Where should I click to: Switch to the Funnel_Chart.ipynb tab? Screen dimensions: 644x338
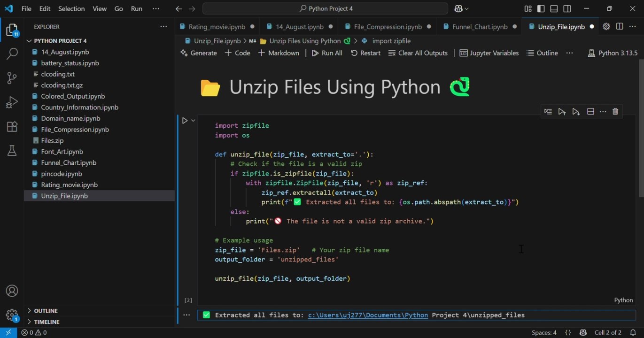(480, 27)
